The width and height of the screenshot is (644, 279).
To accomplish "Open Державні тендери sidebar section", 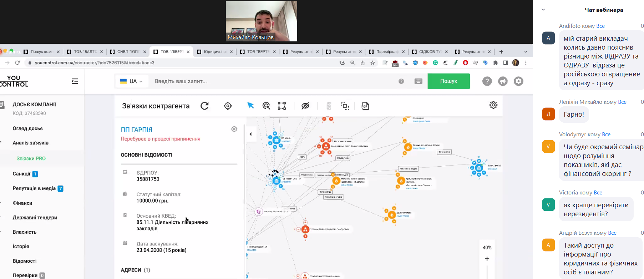I will 35,218.
